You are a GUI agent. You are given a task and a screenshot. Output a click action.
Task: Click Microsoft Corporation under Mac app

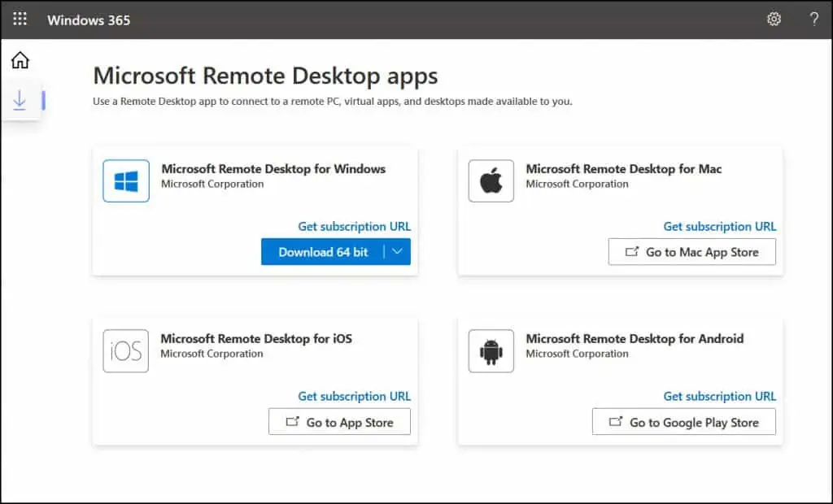coord(577,184)
